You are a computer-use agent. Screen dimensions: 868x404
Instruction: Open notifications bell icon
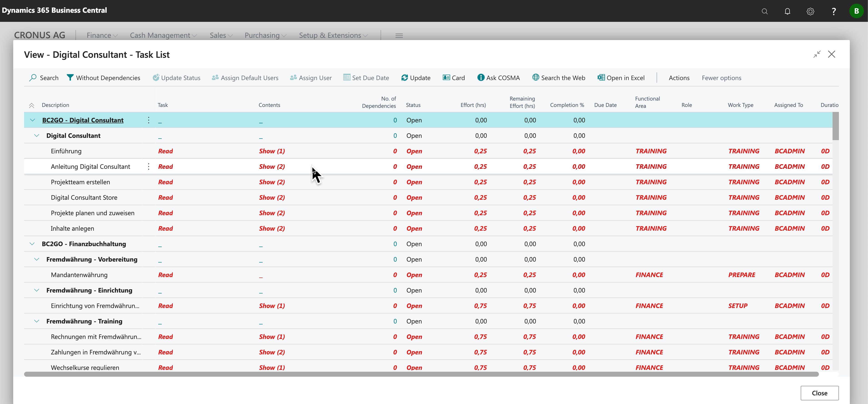[x=787, y=11]
